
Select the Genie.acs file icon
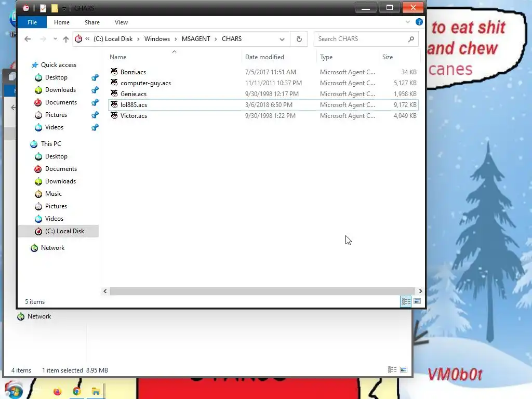pos(114,94)
